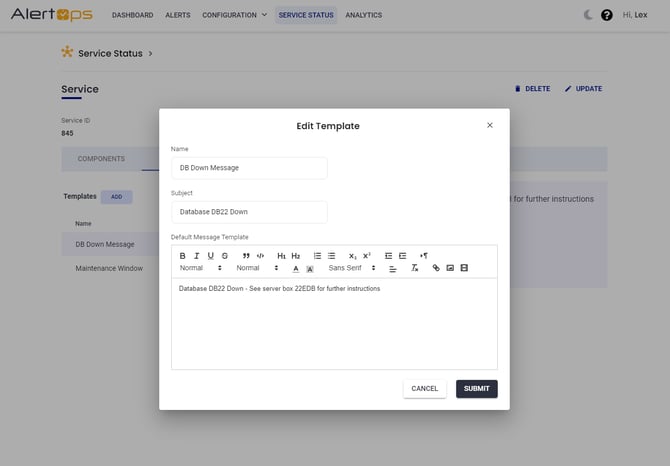Viewport: 670px width, 466px height.
Task: Go to Analytics page
Action: (363, 15)
